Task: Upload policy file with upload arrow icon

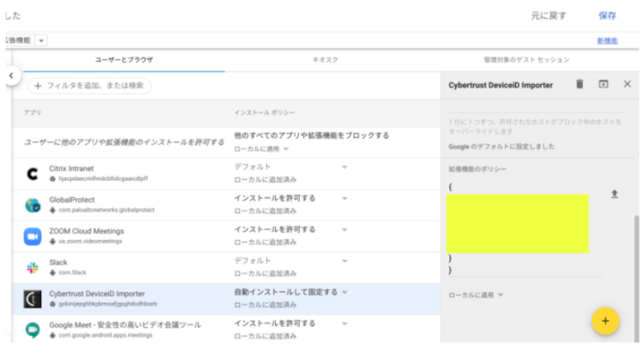Action: (615, 194)
